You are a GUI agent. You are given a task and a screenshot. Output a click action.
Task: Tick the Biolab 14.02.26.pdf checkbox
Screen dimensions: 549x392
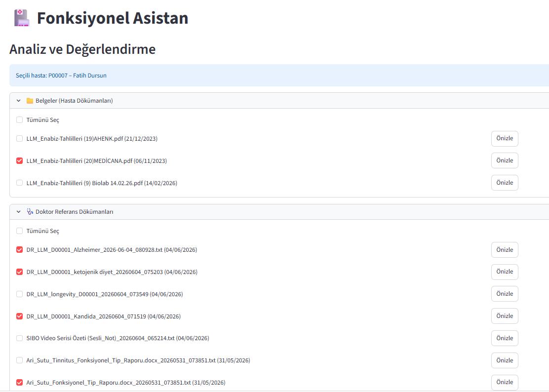(20, 183)
